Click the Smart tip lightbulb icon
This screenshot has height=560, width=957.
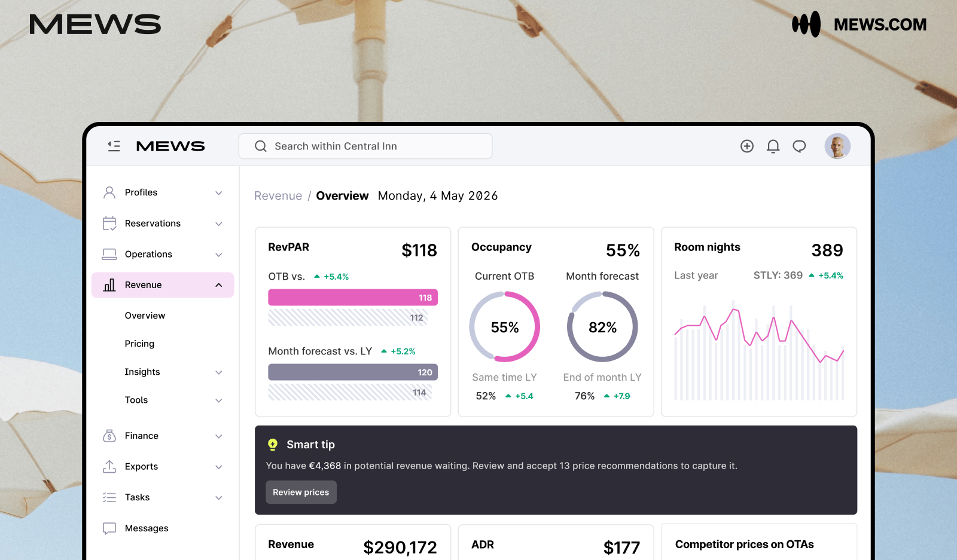coord(273,445)
